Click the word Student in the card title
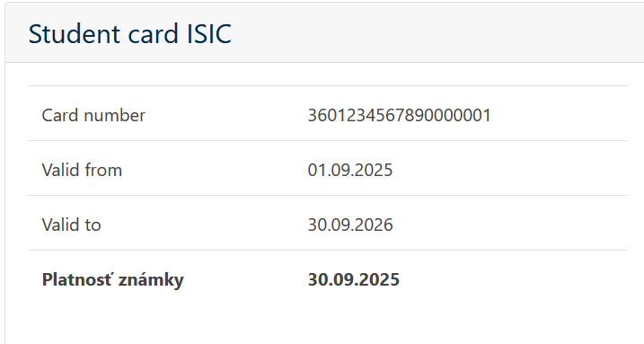The image size is (644, 344). pos(75,33)
